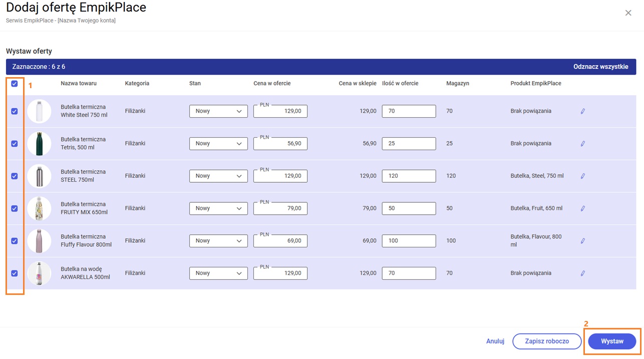Viewport: 644px width, 359px height.
Task: Click the Wystaw button
Action: coord(612,341)
